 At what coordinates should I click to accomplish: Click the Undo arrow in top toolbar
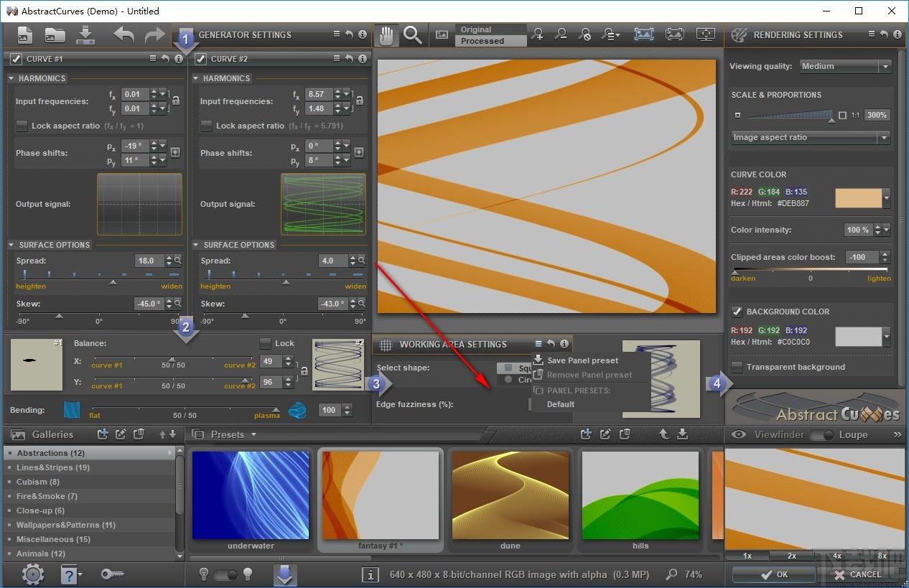(124, 34)
